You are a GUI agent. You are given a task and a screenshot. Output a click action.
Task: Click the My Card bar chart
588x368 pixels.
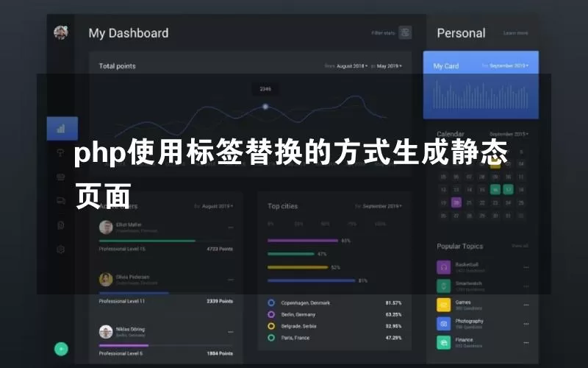click(x=481, y=95)
